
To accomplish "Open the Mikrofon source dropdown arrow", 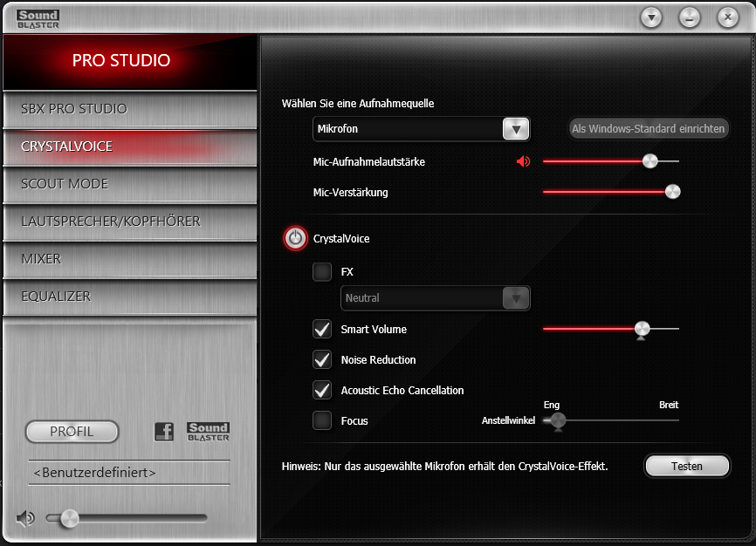I will (516, 129).
